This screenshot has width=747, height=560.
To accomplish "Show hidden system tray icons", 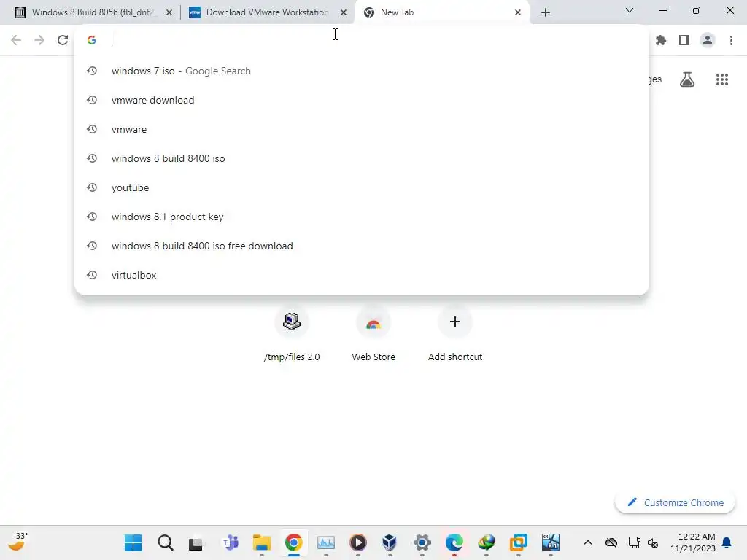I will tap(588, 542).
